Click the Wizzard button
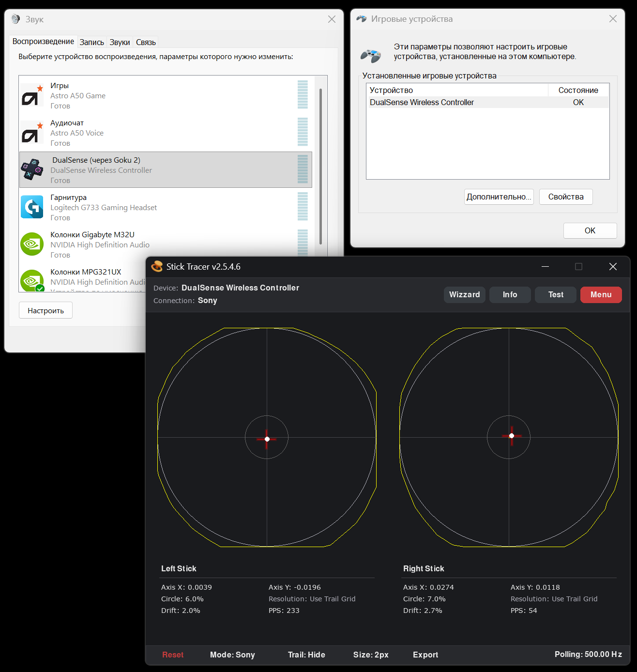 point(465,294)
